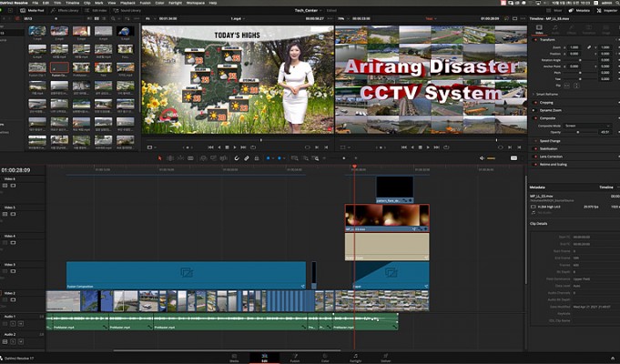This screenshot has width=620, height=364.
Task: Click the timeline volume speaker icon
Action: tap(482, 158)
